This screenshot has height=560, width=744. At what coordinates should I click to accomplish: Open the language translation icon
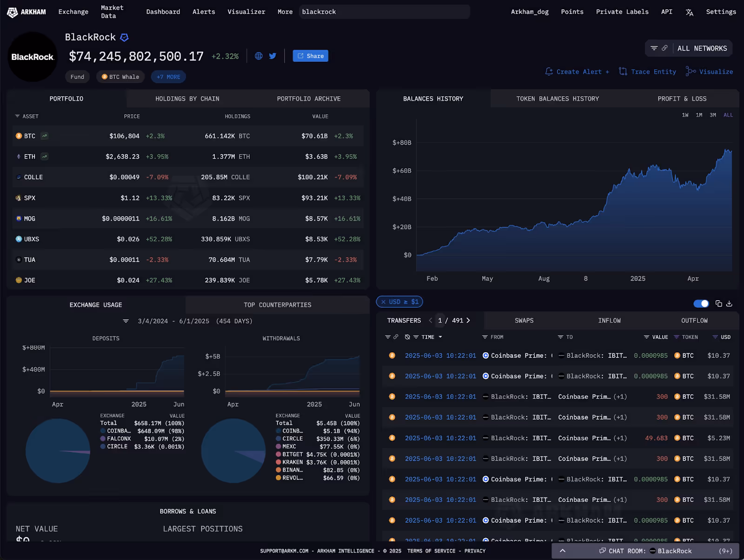tap(689, 12)
